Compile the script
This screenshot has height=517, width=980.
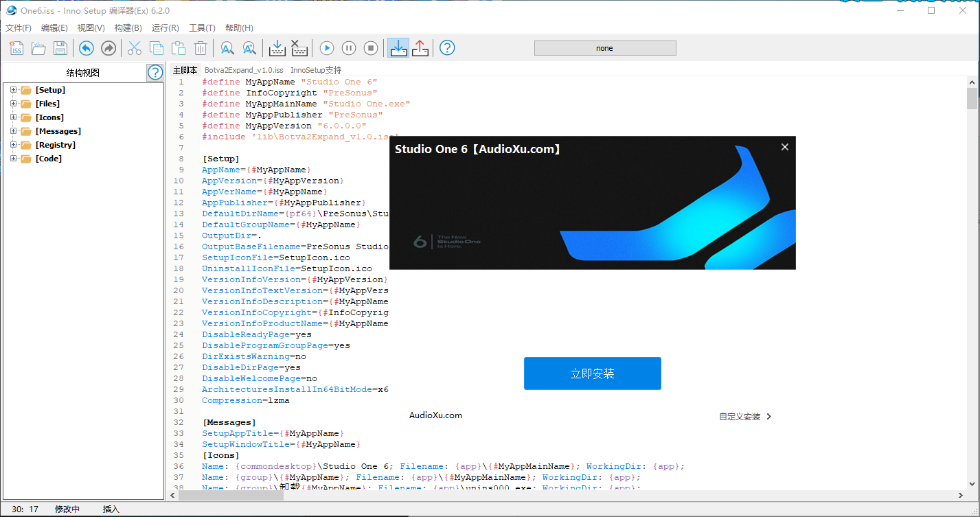point(277,48)
